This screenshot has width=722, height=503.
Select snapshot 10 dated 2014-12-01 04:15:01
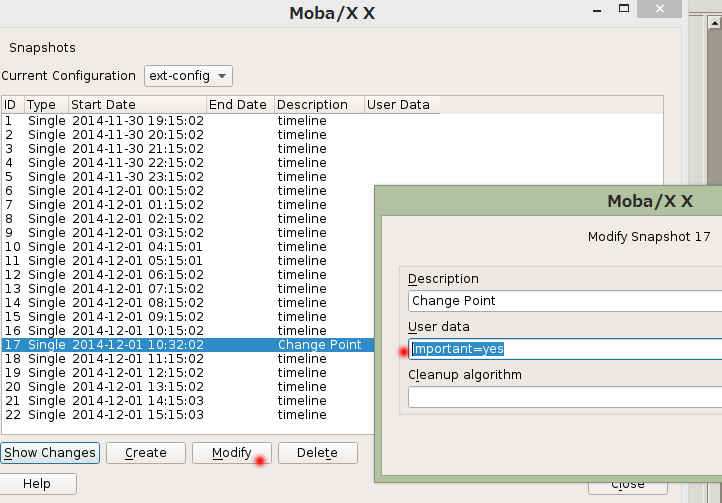[188, 246]
